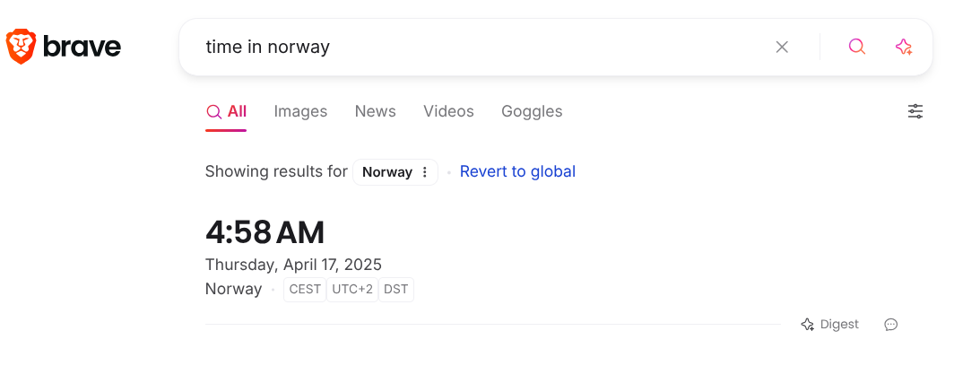
Task: Click Revert to global link
Action: pos(517,171)
